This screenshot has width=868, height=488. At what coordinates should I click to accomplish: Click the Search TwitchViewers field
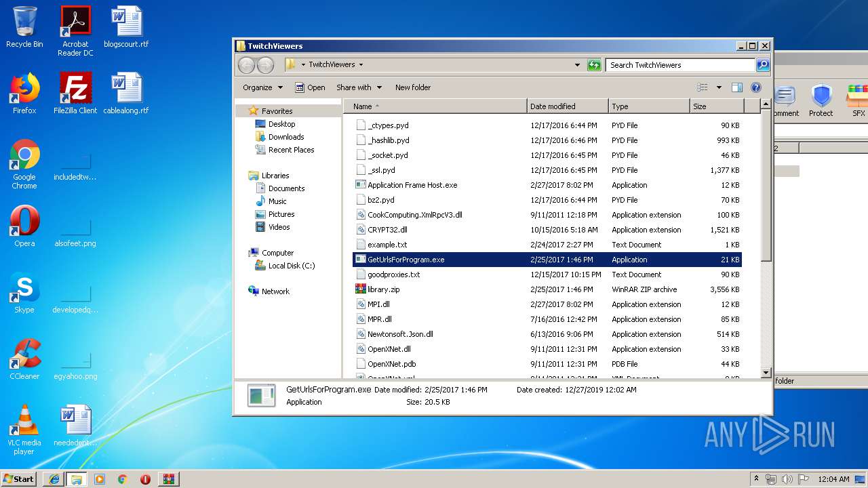pyautogui.click(x=680, y=65)
